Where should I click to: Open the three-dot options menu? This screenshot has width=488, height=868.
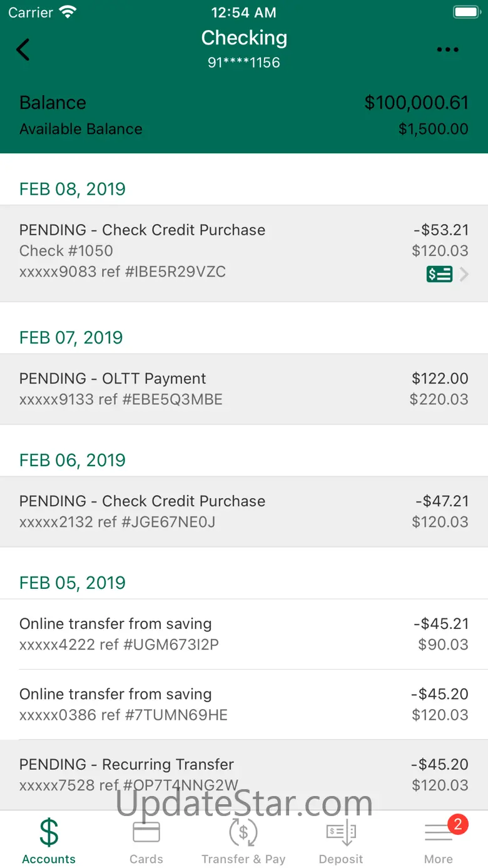pyautogui.click(x=448, y=50)
